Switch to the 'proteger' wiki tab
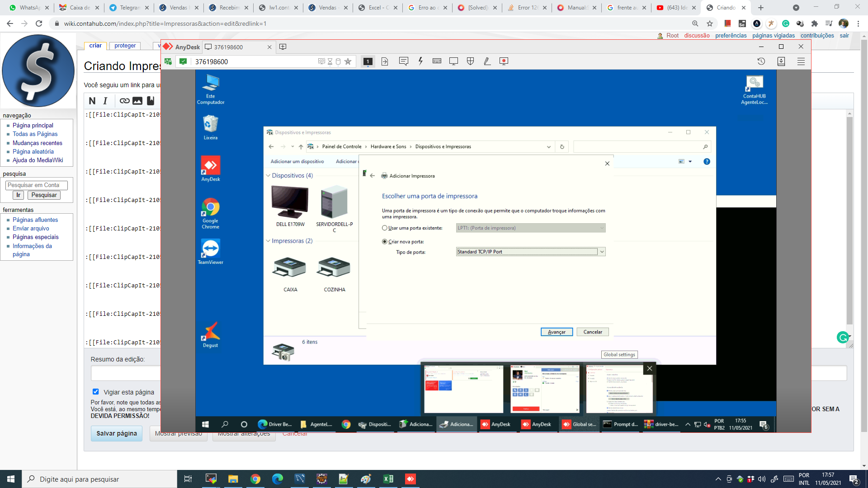 pos(125,46)
